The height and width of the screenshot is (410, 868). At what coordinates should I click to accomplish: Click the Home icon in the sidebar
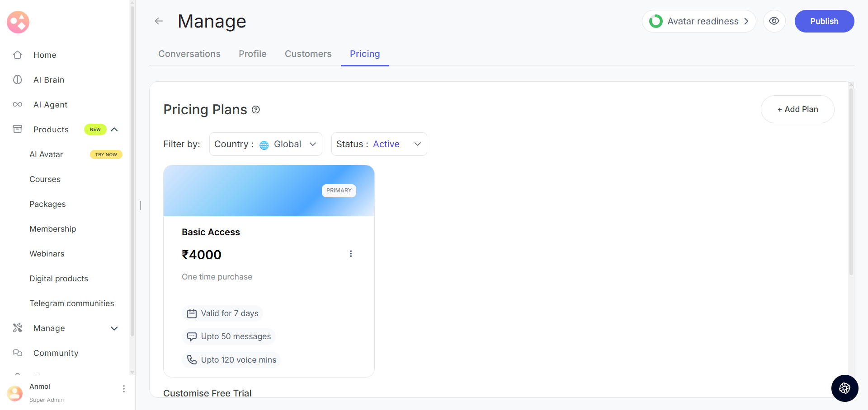[18, 55]
